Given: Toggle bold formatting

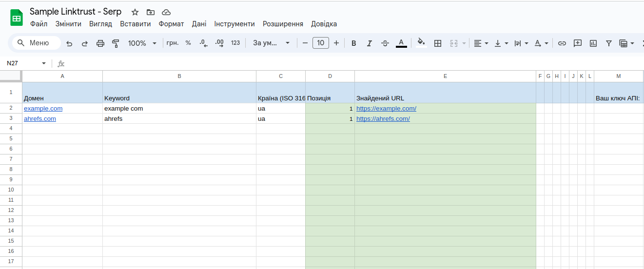Looking at the screenshot, I should tap(354, 43).
